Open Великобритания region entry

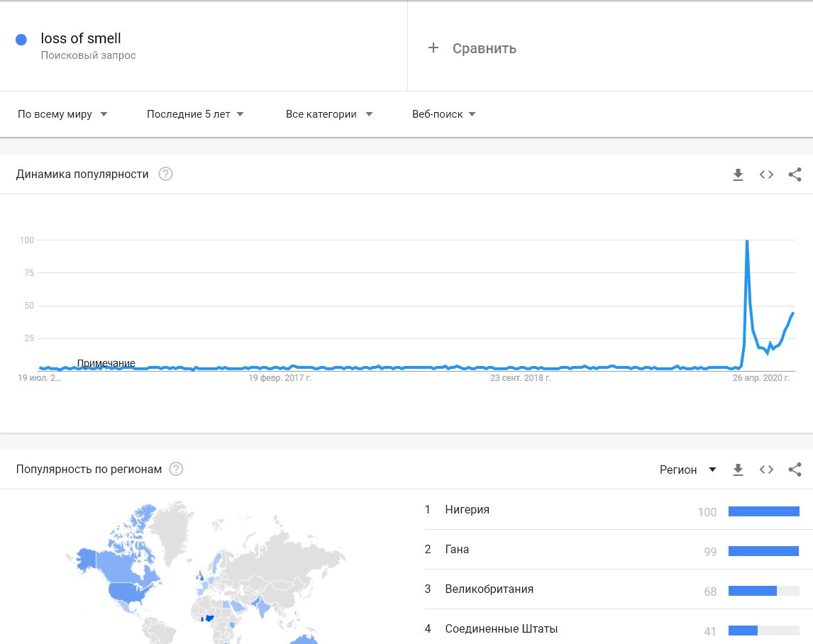(489, 589)
